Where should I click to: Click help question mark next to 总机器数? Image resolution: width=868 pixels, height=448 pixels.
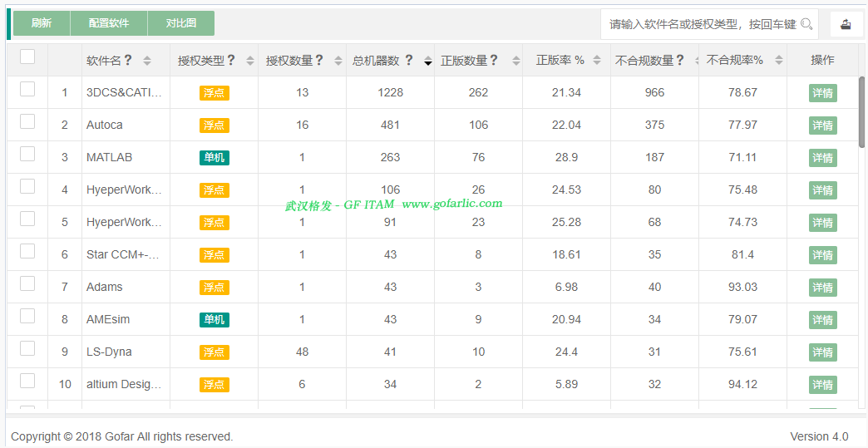click(408, 61)
